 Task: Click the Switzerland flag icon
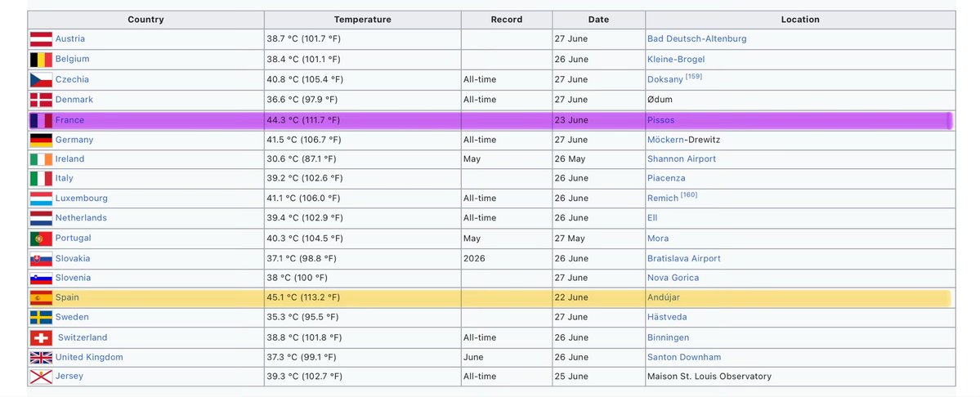click(x=41, y=337)
